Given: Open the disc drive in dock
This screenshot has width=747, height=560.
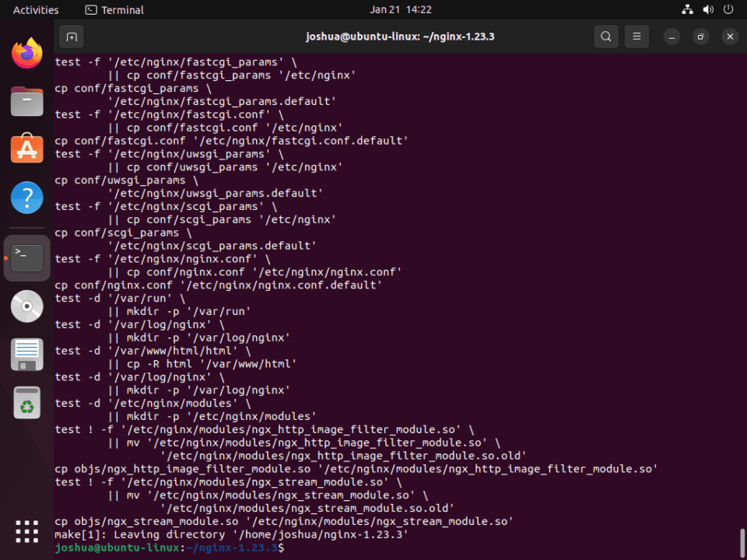Looking at the screenshot, I should [x=26, y=306].
